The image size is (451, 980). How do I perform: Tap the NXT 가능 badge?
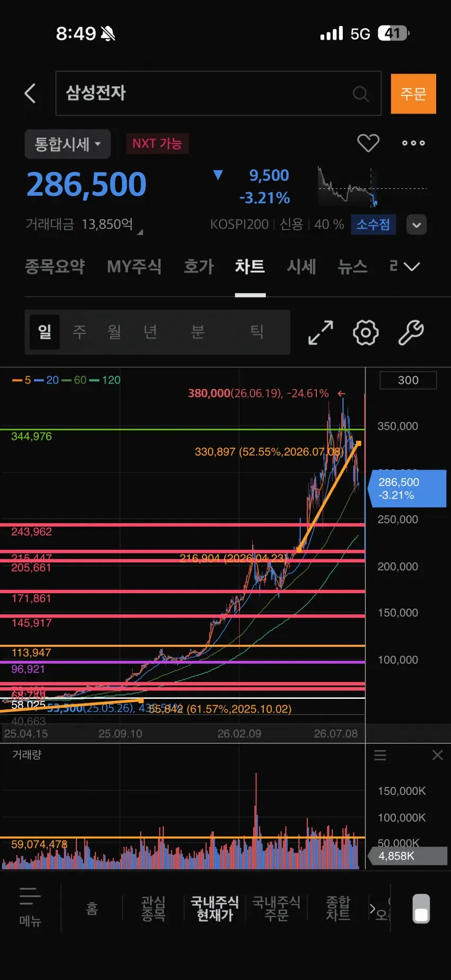pos(157,144)
